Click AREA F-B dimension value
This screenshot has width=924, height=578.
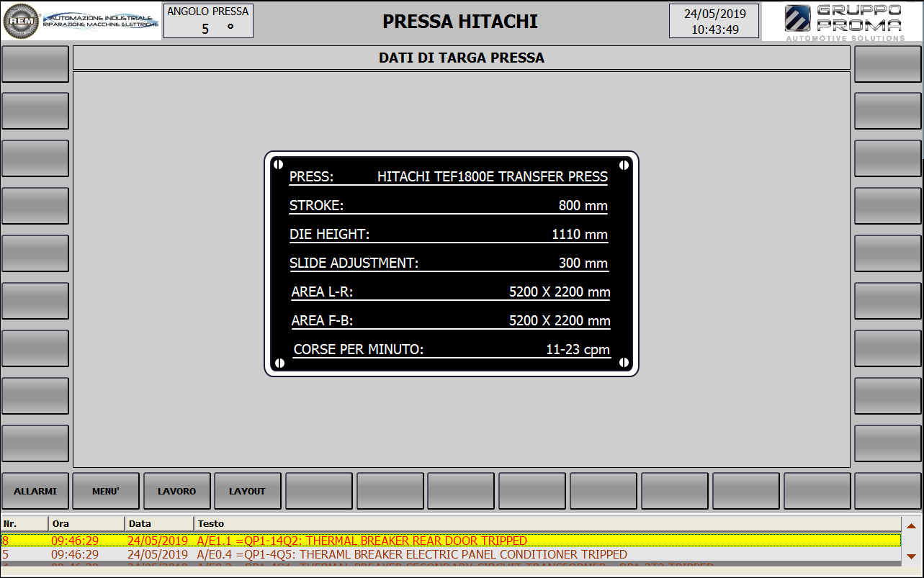[x=560, y=320]
